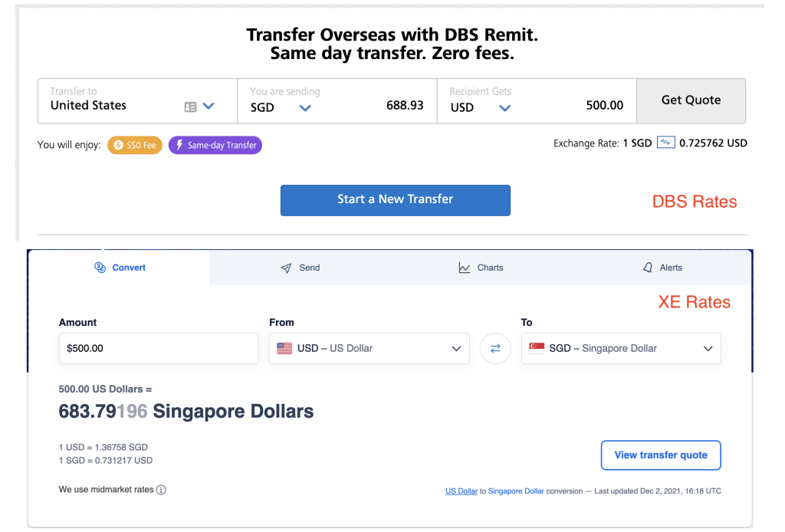
Task: Click the midmarket rates info icon
Action: pos(161,490)
